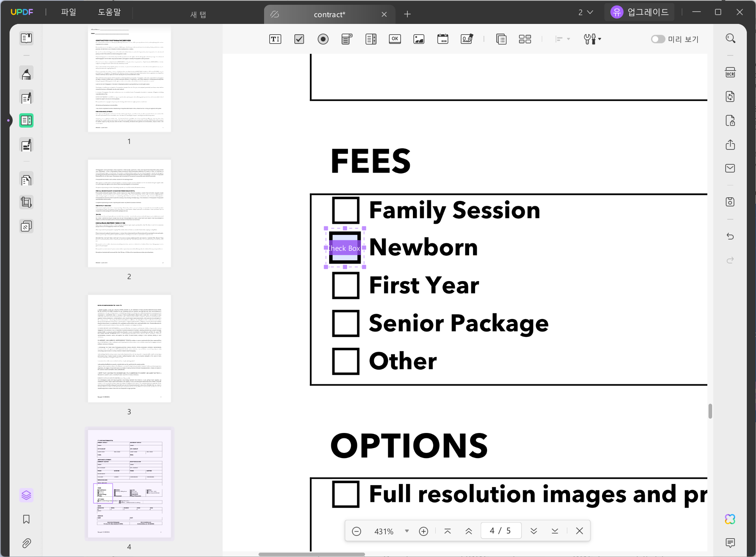Select the Newborn check box field
The height and width of the screenshot is (557, 756).
coord(345,248)
